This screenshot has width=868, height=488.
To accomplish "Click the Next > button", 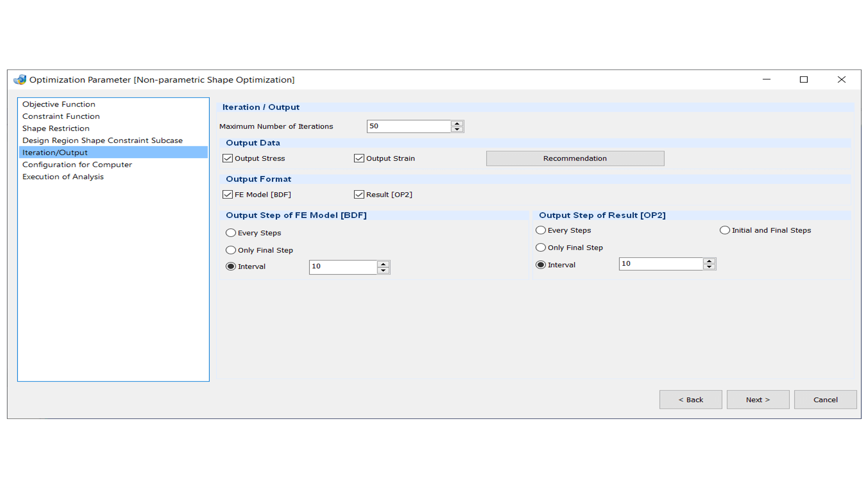I will click(x=758, y=400).
